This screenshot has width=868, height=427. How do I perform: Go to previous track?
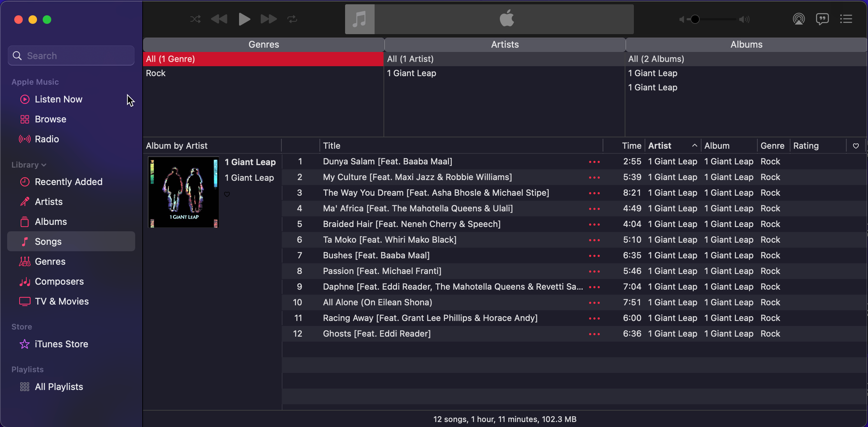[x=219, y=19]
